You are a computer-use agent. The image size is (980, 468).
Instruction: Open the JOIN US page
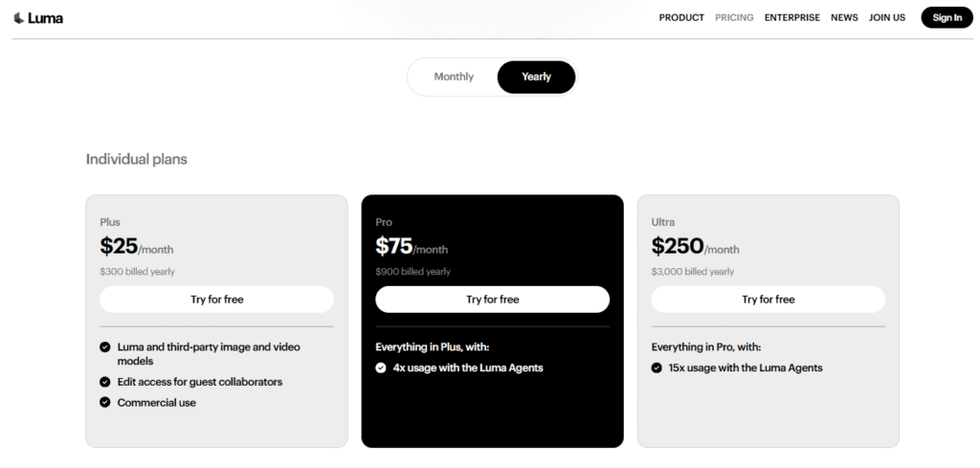pos(887,17)
